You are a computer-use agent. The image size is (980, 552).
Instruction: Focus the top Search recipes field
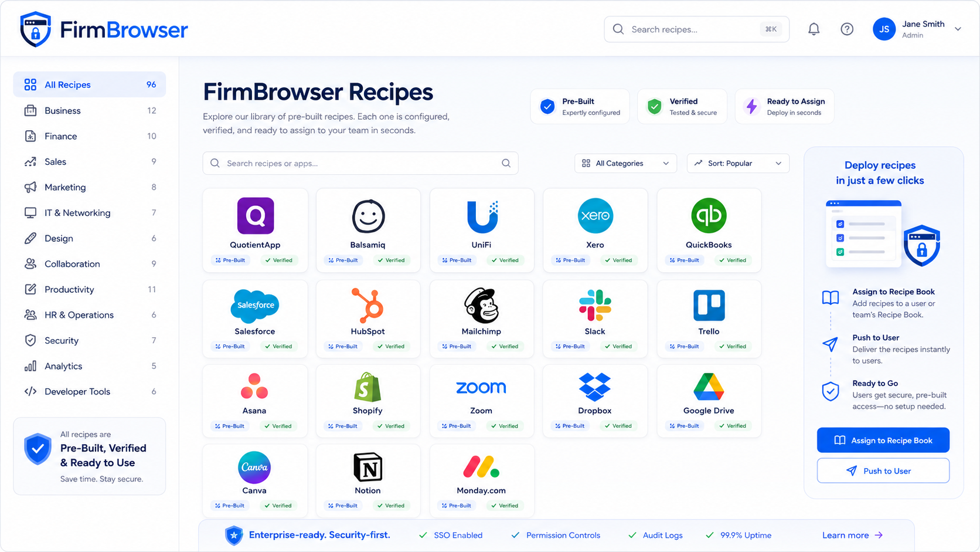coord(696,29)
